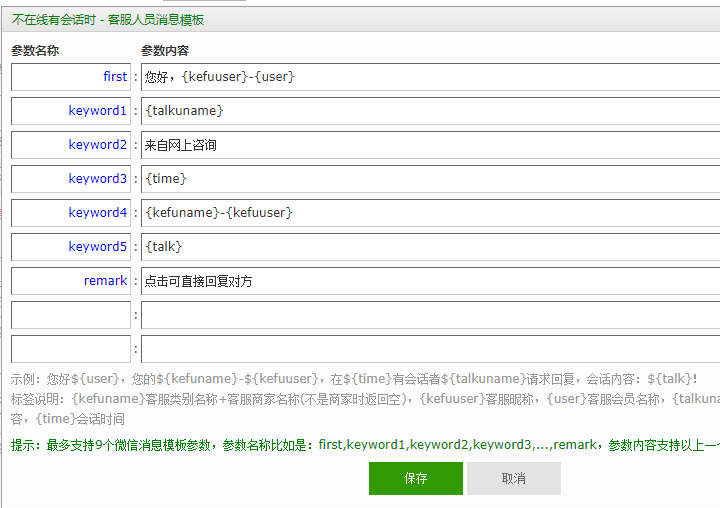
Task: Click the text {time}会话时间 in the tag description
Action: pyautogui.click(x=80, y=419)
